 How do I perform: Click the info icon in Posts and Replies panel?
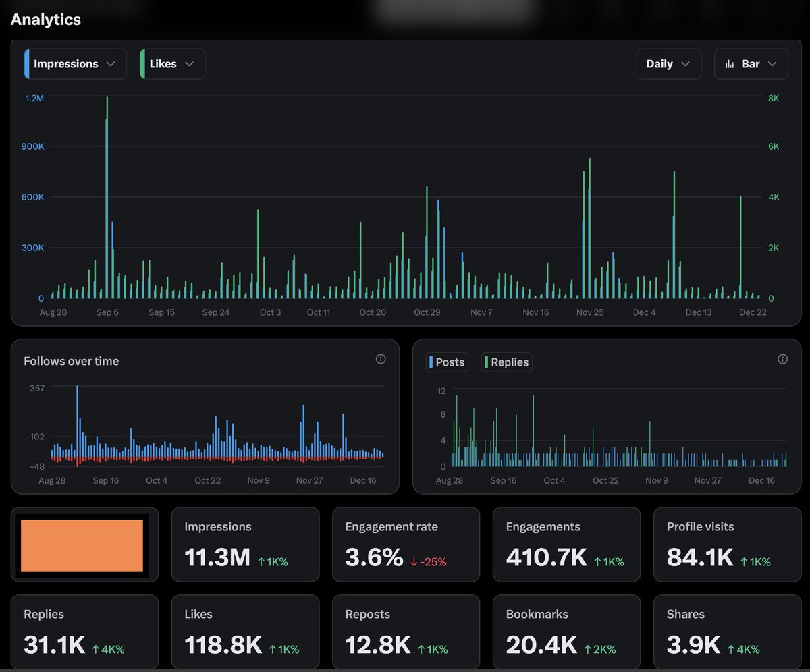[782, 359]
